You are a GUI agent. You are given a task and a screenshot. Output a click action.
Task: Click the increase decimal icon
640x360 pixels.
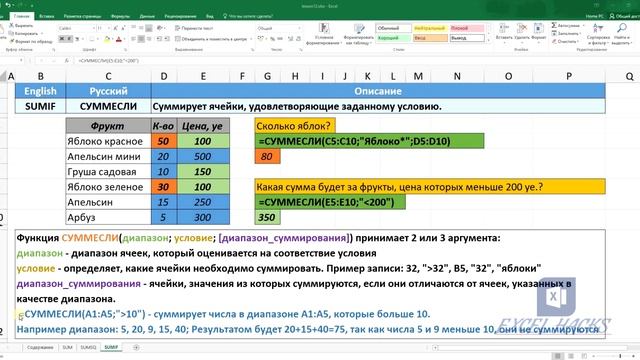coord(291,39)
